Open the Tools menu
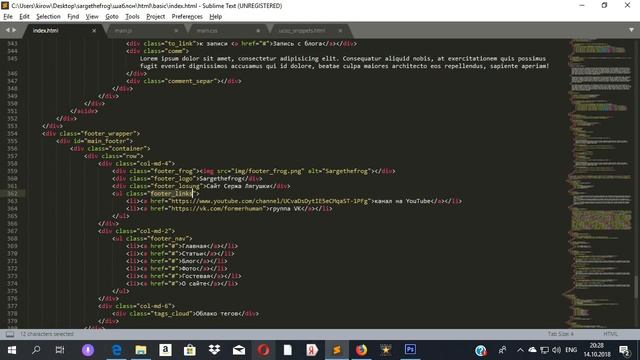This screenshot has height=360, width=640. coord(132,16)
